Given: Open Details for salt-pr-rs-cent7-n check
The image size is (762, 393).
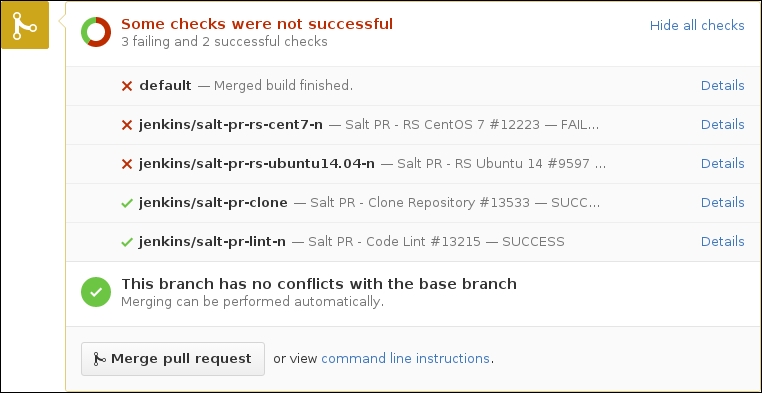Looking at the screenshot, I should (722, 124).
